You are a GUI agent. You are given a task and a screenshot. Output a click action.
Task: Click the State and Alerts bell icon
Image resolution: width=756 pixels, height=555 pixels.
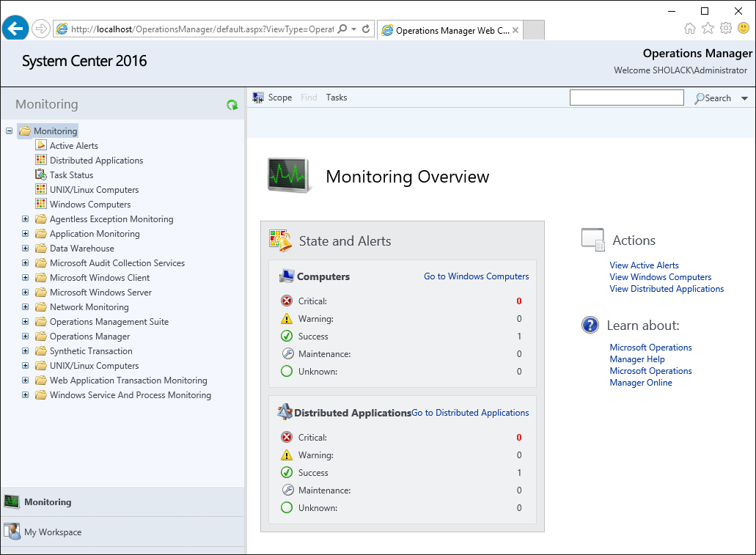click(281, 240)
